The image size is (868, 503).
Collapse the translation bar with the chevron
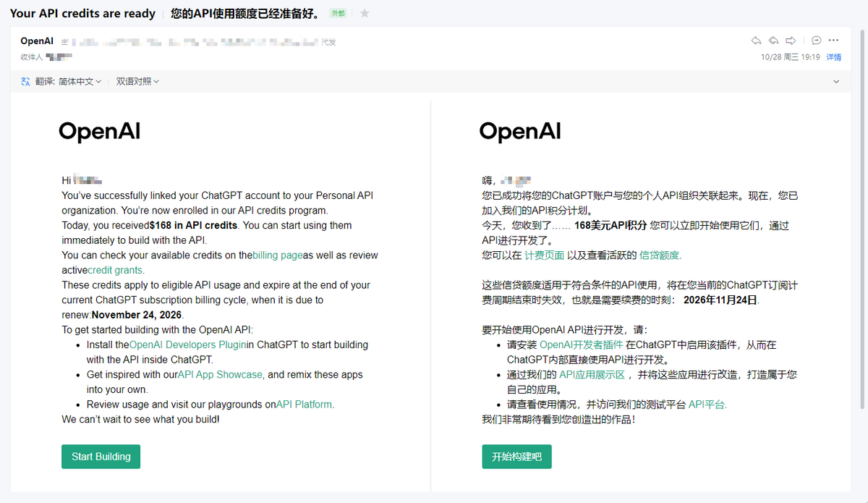point(836,82)
